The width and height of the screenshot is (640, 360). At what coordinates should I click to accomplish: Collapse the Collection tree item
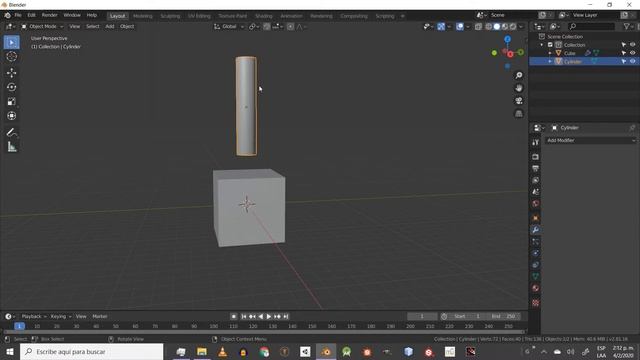coord(542,45)
